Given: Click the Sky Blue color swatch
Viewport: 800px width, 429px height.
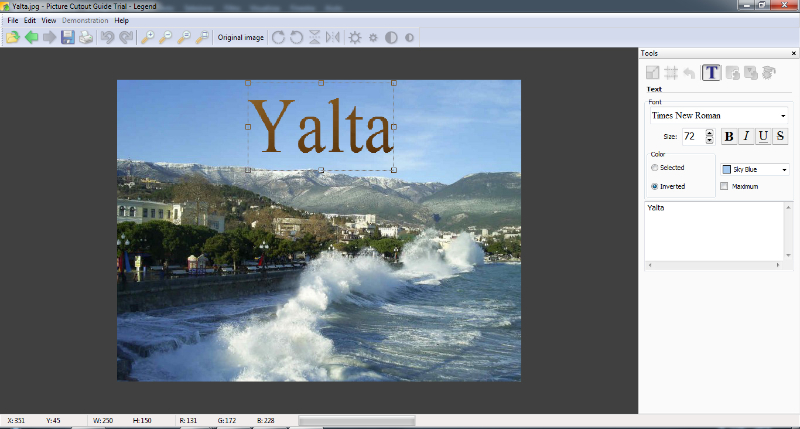Looking at the screenshot, I should coord(727,170).
